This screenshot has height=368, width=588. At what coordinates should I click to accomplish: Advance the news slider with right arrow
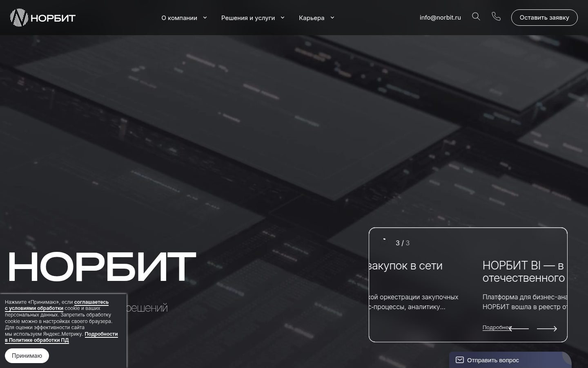[547, 329]
